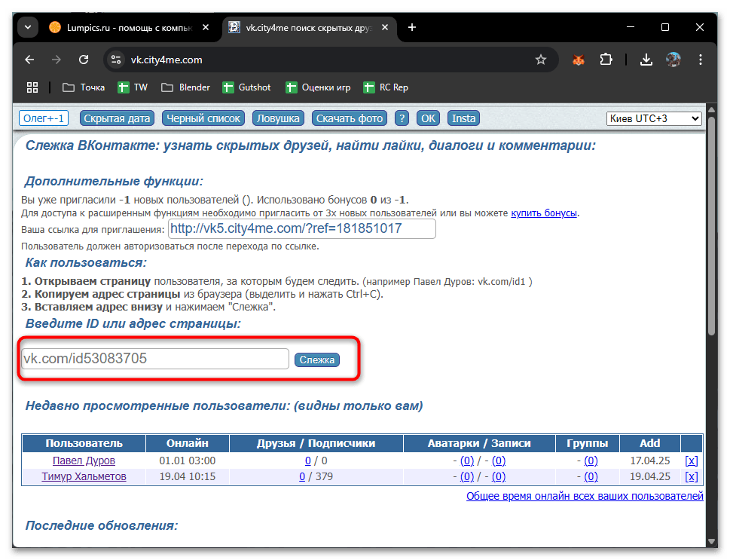Click the Онлайн column header
The image size is (730, 560).
(188, 443)
